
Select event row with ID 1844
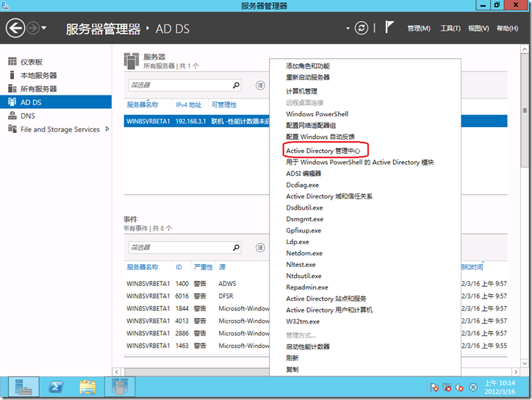[x=197, y=308]
